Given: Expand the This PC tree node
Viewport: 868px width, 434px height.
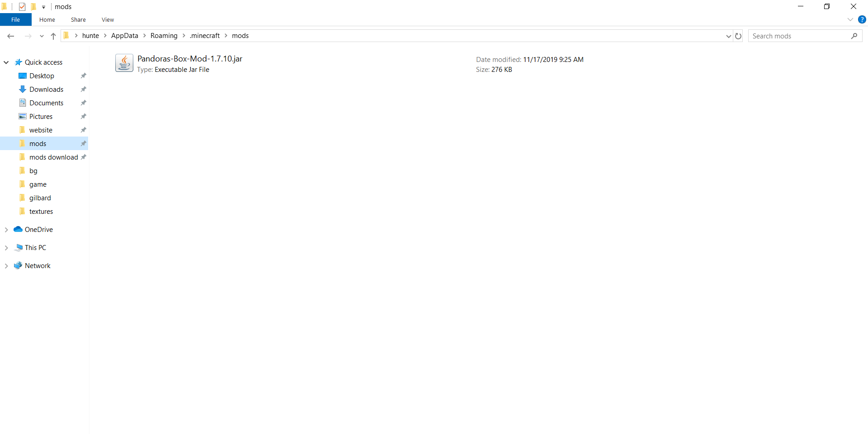Looking at the screenshot, I should tap(6, 248).
